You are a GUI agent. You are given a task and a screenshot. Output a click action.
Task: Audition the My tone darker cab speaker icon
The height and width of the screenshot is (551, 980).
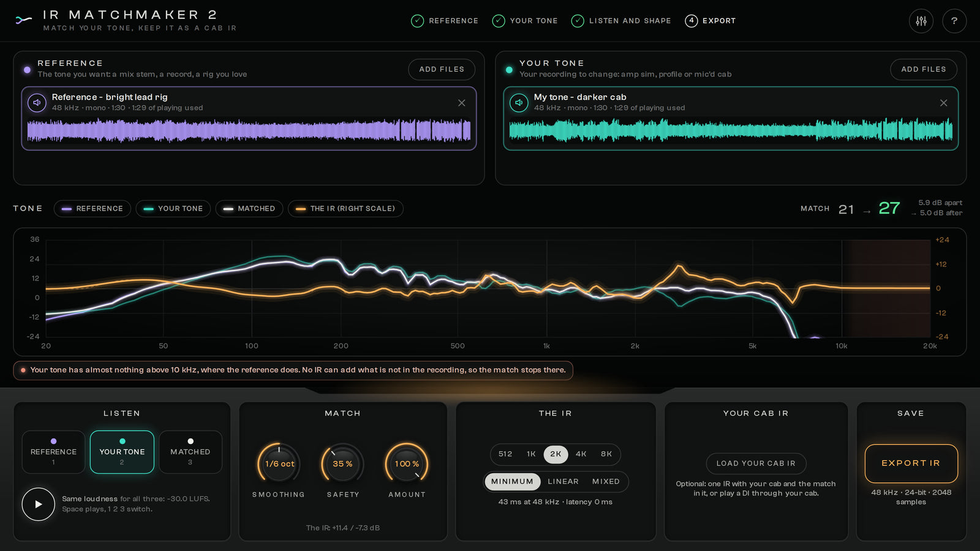tap(519, 102)
